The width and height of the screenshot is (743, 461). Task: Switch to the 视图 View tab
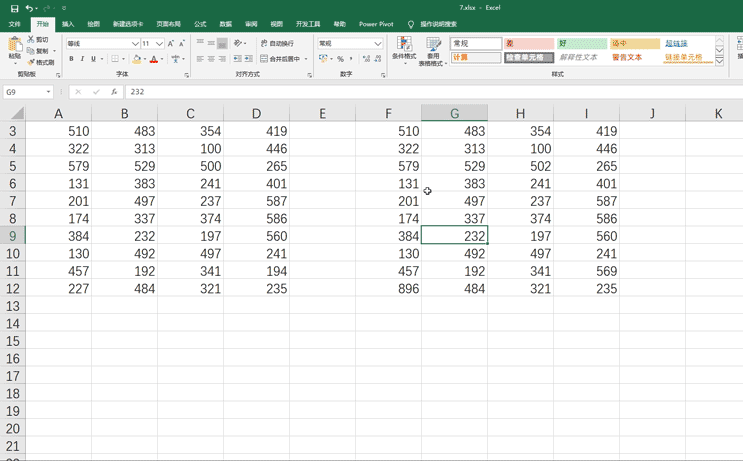(x=276, y=24)
